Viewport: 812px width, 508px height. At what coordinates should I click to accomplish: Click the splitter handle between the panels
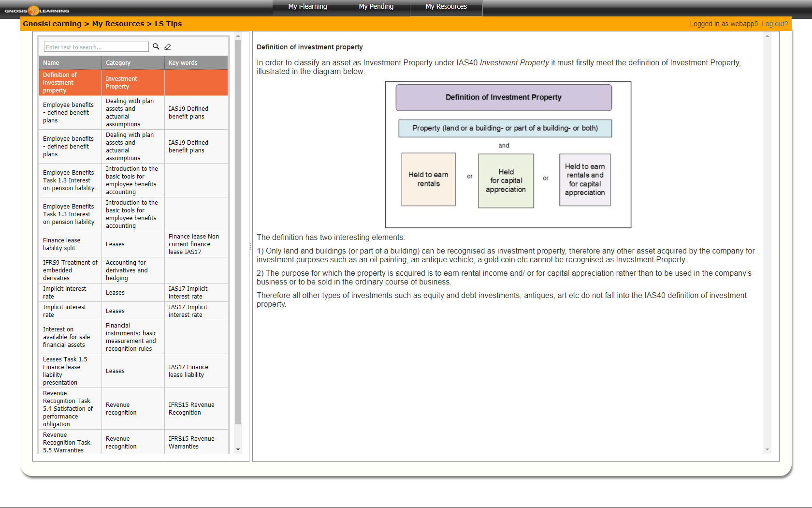(x=250, y=246)
